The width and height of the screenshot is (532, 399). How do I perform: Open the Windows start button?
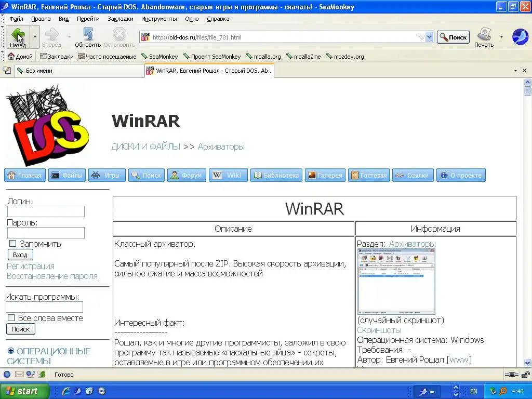24,391
